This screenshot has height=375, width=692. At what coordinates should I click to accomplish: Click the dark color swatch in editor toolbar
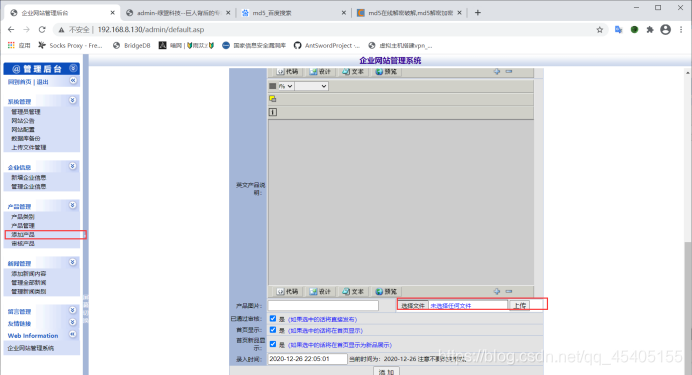(x=272, y=86)
